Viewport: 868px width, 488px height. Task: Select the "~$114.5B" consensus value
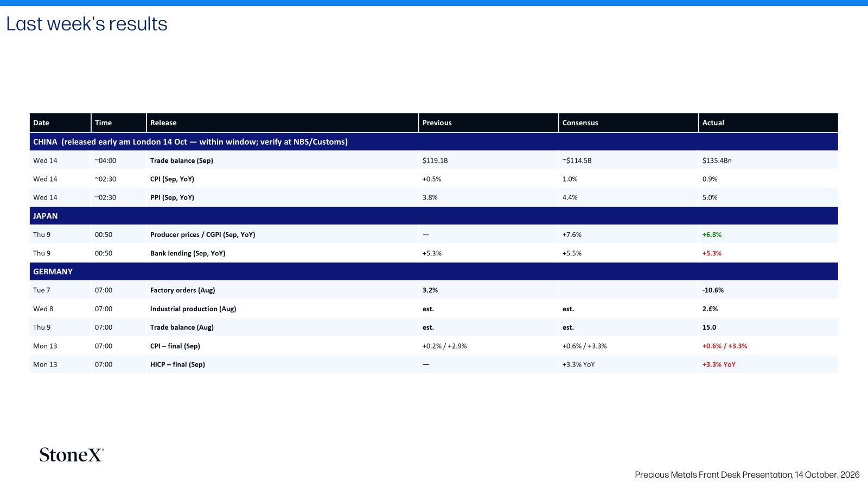click(577, 160)
